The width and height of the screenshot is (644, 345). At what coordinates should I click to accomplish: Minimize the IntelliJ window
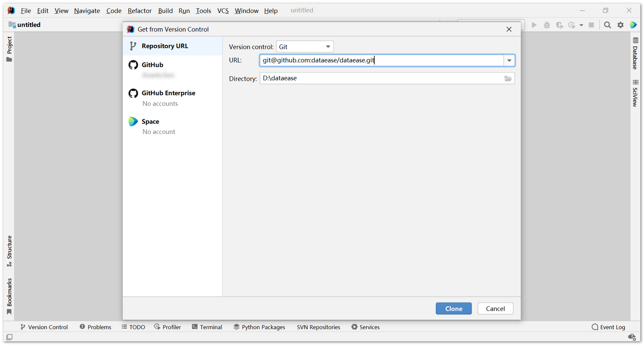pos(582,10)
